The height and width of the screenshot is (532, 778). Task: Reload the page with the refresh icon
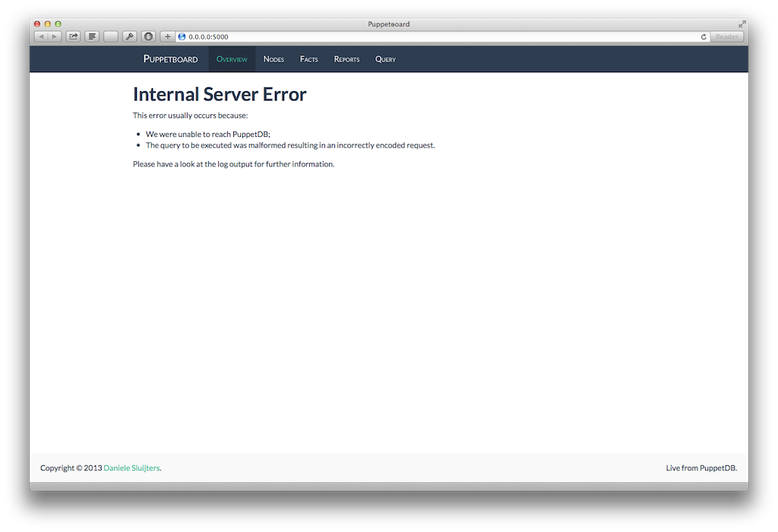[704, 36]
